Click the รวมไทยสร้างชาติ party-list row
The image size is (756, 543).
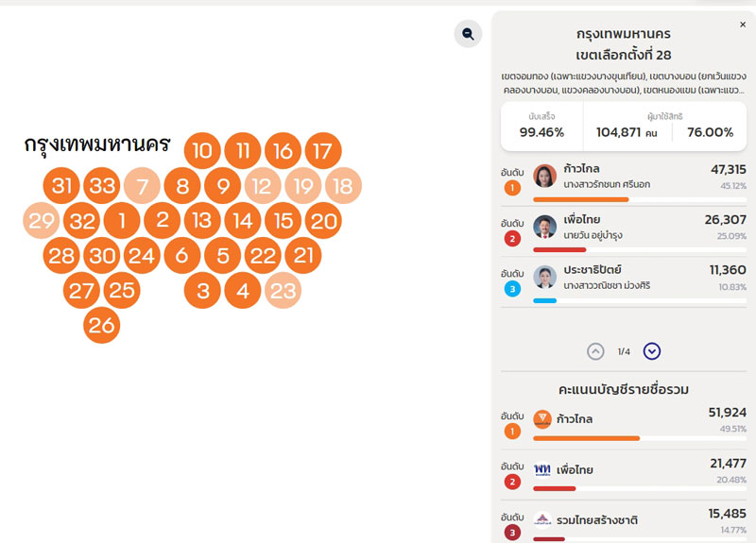coord(624,520)
